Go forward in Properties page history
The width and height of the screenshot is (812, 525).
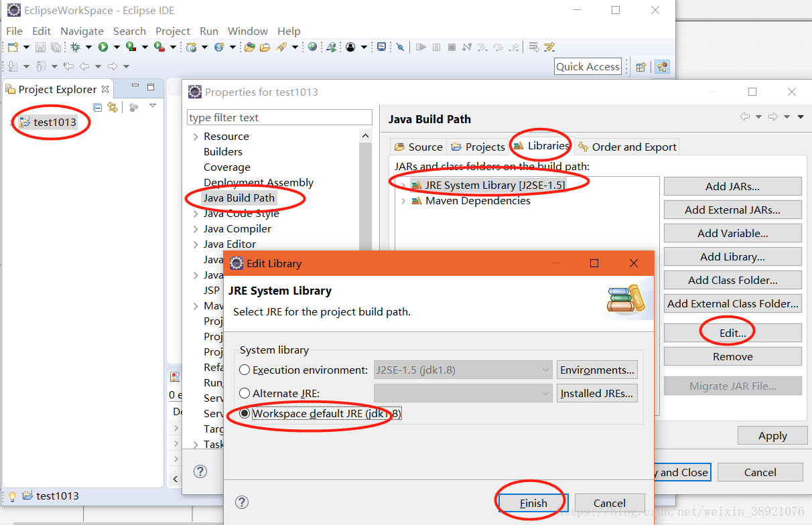pos(773,117)
